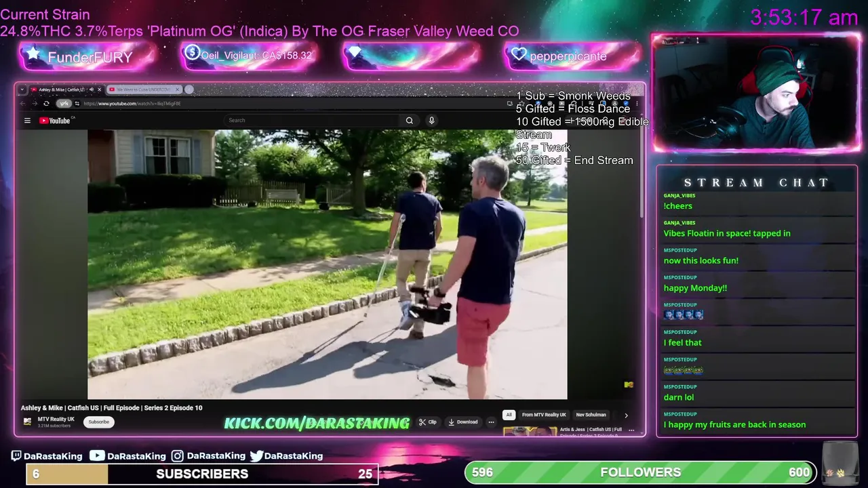
Task: Click the '!cheers' chat message
Action: coord(678,206)
